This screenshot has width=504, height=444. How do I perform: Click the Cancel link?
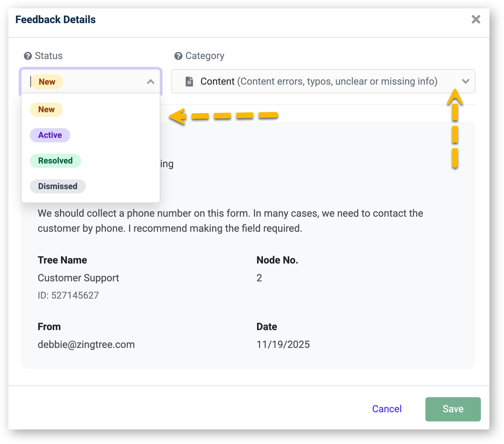point(387,409)
